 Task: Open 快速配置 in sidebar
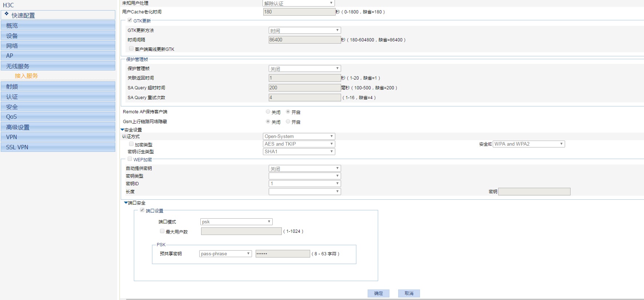pos(58,15)
